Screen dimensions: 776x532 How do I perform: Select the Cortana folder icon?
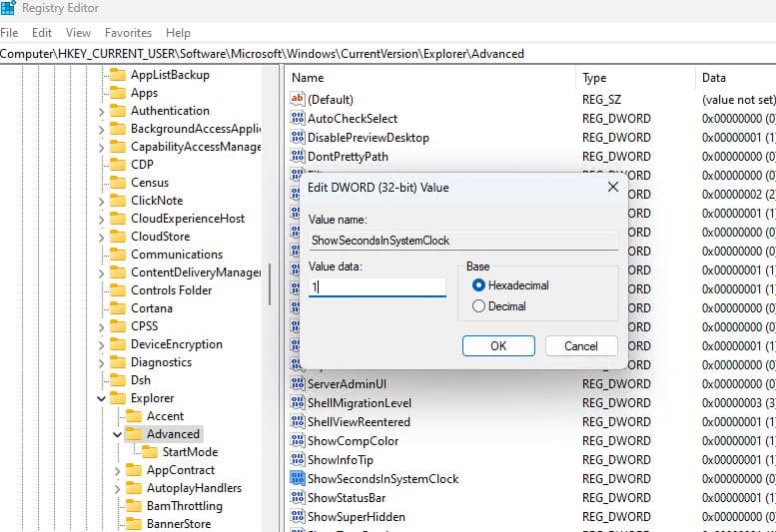coord(117,308)
